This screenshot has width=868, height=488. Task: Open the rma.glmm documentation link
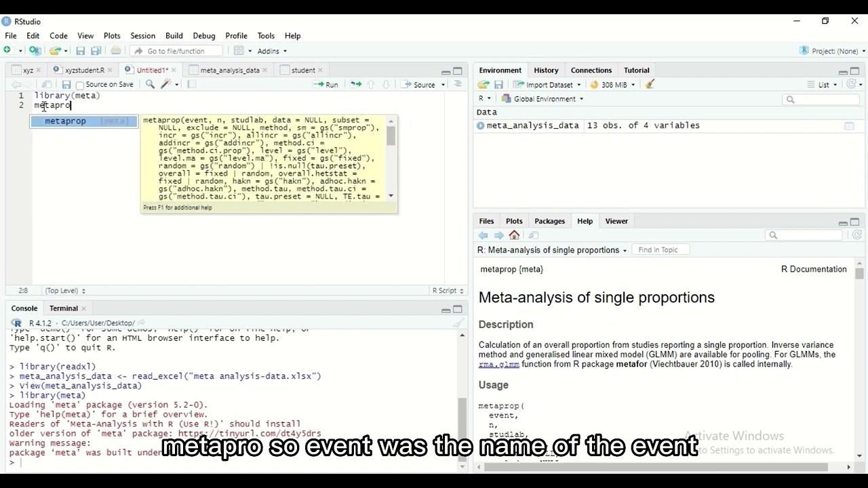pos(498,365)
